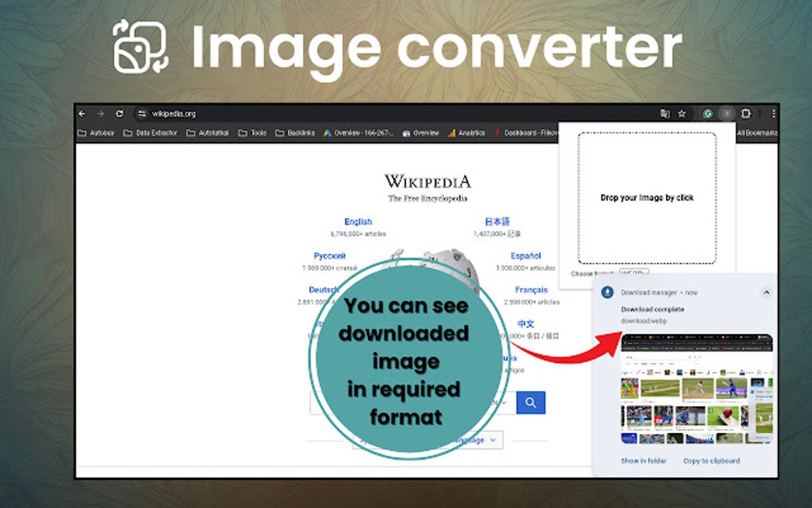Open the All Bookmarks menu
This screenshot has height=508, width=812.
coord(758,132)
